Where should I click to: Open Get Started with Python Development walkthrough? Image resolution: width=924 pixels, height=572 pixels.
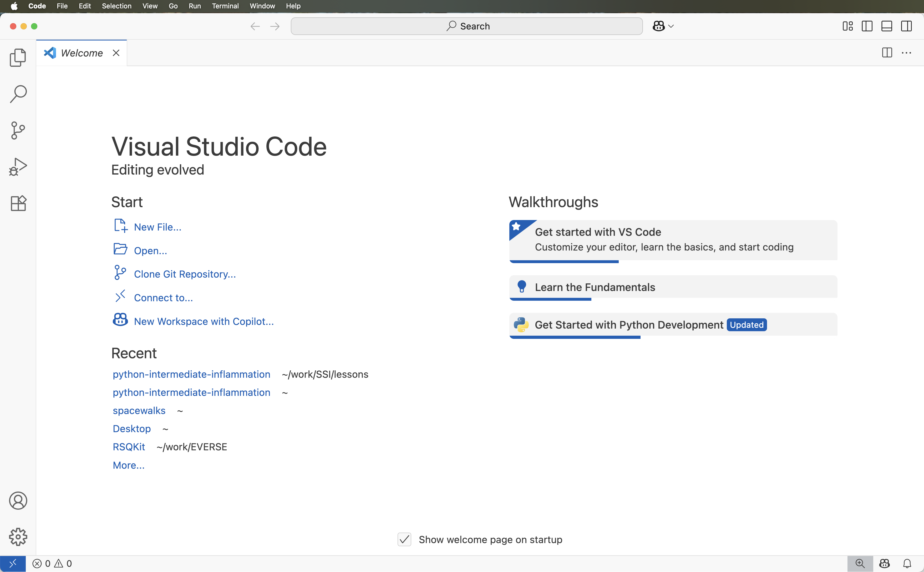[x=629, y=325]
